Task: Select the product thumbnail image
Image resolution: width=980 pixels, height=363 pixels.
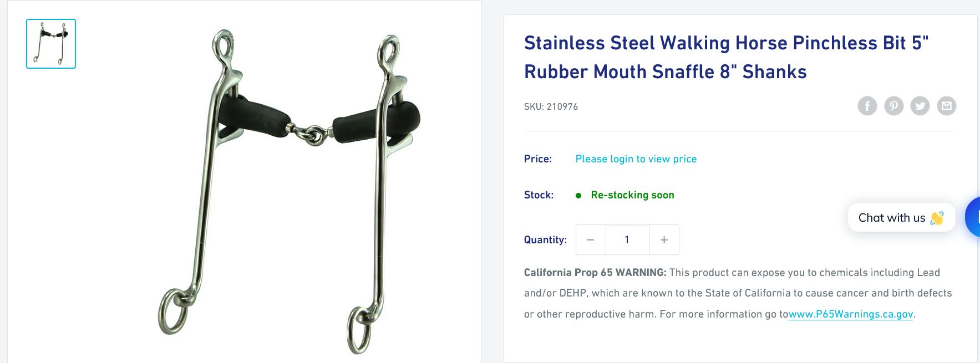Action: pos(51,44)
